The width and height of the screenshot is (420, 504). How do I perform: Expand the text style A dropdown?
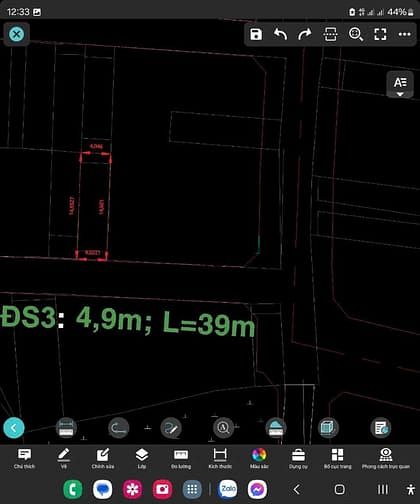[x=400, y=85]
